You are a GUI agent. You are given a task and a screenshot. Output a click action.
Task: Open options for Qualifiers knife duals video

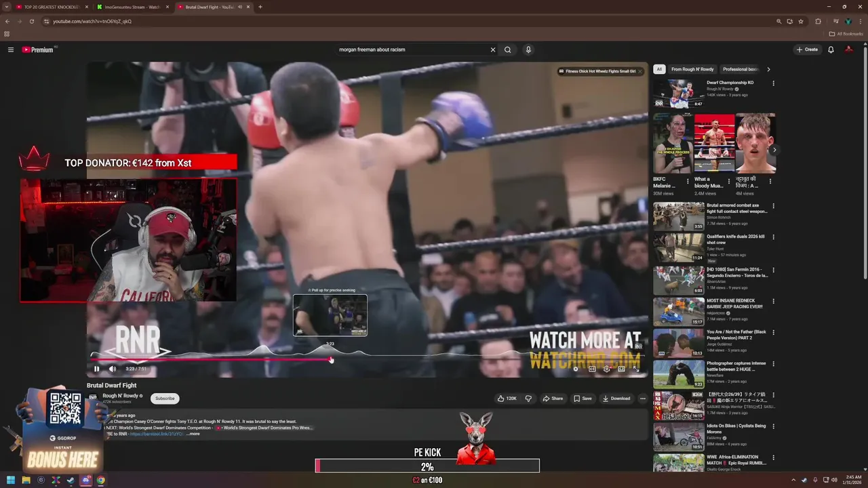click(x=773, y=237)
